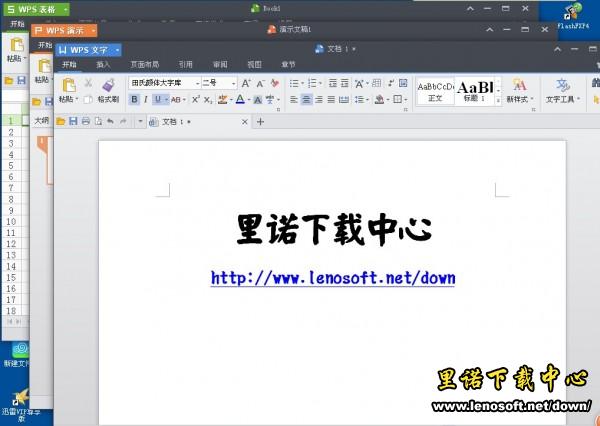The height and width of the screenshot is (426, 600).
Task: Click the WPS 表格 application button
Action: pyautogui.click(x=36, y=9)
